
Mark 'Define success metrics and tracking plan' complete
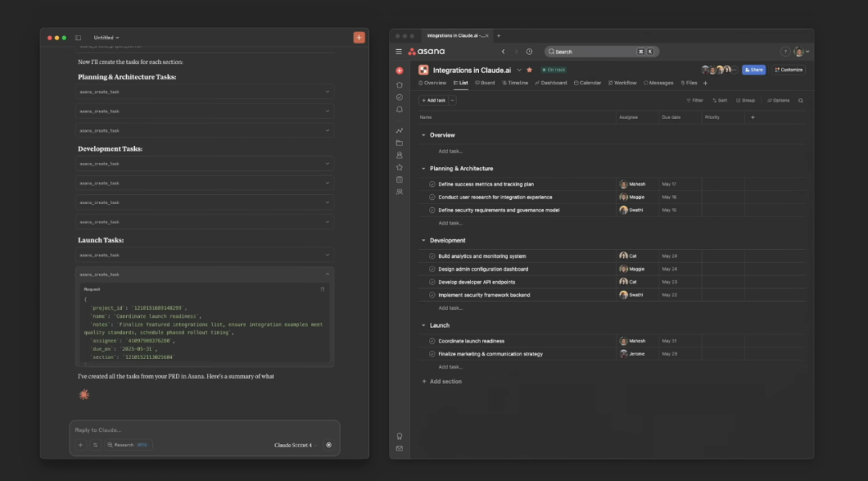432,184
